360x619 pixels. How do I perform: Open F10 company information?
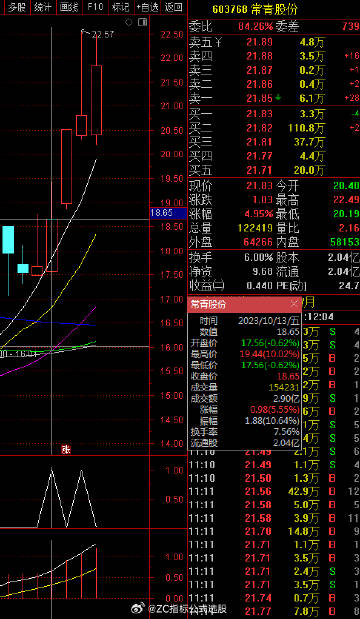pos(95,7)
